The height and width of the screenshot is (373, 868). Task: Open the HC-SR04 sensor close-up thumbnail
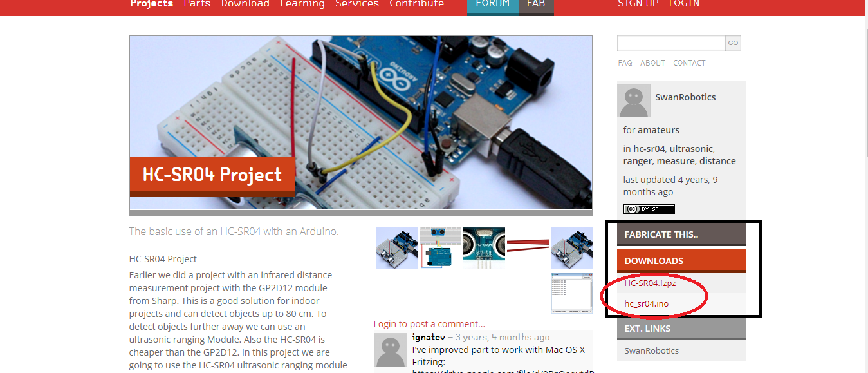pyautogui.click(x=483, y=247)
